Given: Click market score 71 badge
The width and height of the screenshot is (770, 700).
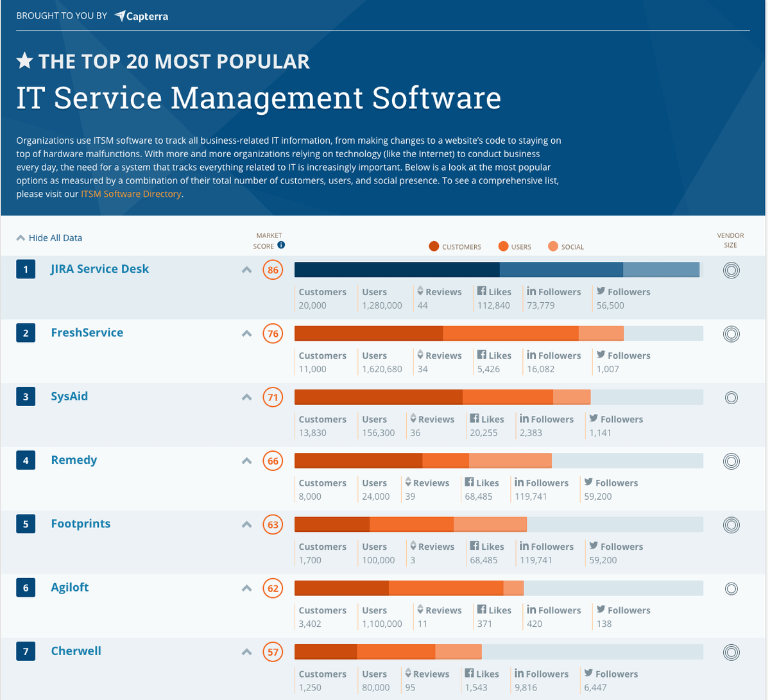Looking at the screenshot, I should 273,397.
